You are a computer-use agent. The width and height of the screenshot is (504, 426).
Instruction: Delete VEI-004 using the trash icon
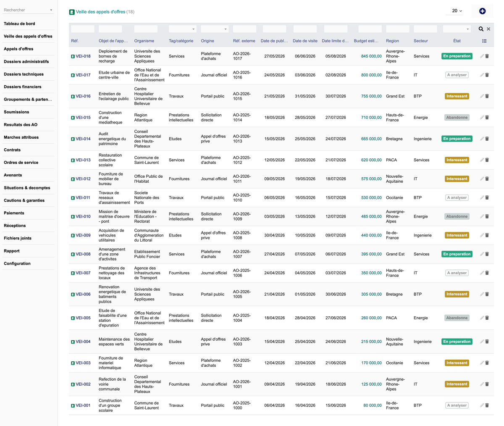click(487, 342)
